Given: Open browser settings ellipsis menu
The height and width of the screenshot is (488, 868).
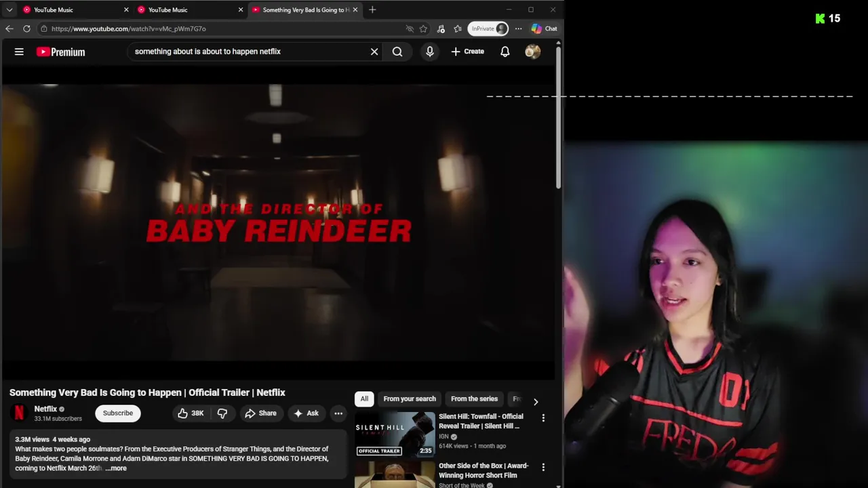Looking at the screenshot, I should click(518, 28).
